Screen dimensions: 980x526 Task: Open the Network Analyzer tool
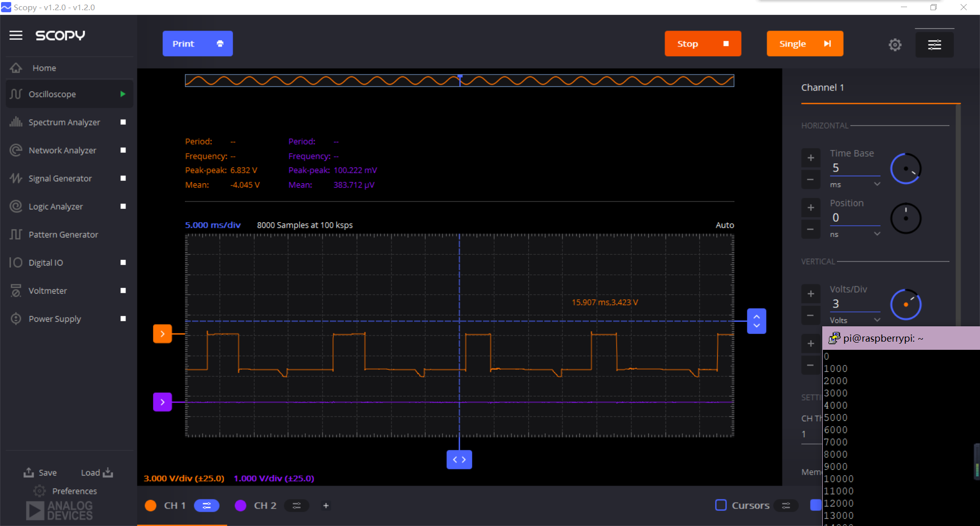coord(62,150)
